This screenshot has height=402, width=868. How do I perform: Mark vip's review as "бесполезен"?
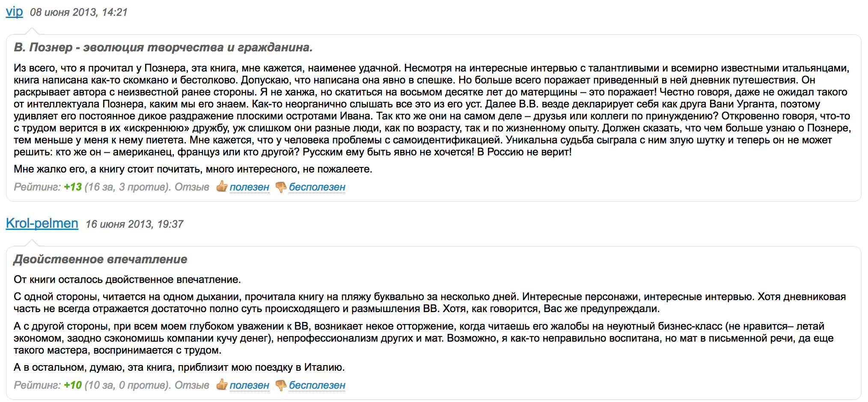[317, 187]
